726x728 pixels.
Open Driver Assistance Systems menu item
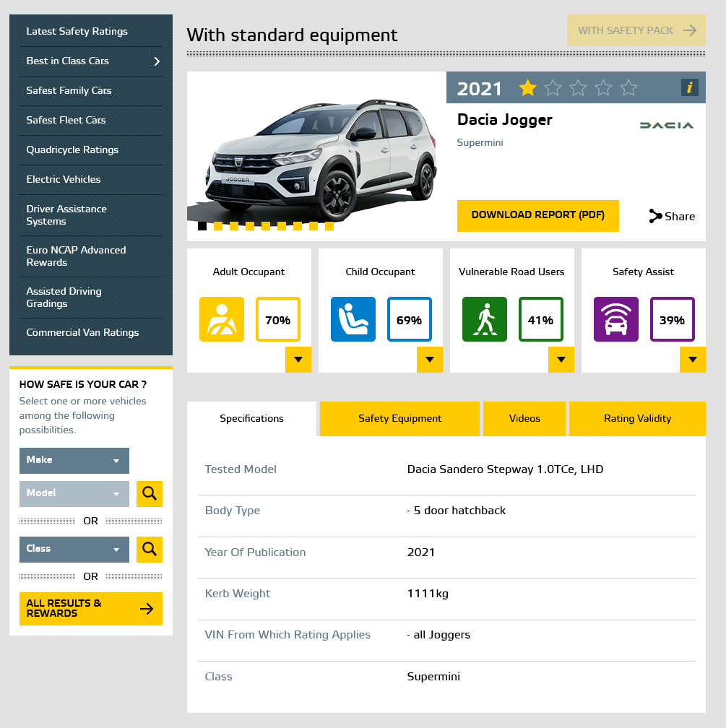(91, 215)
